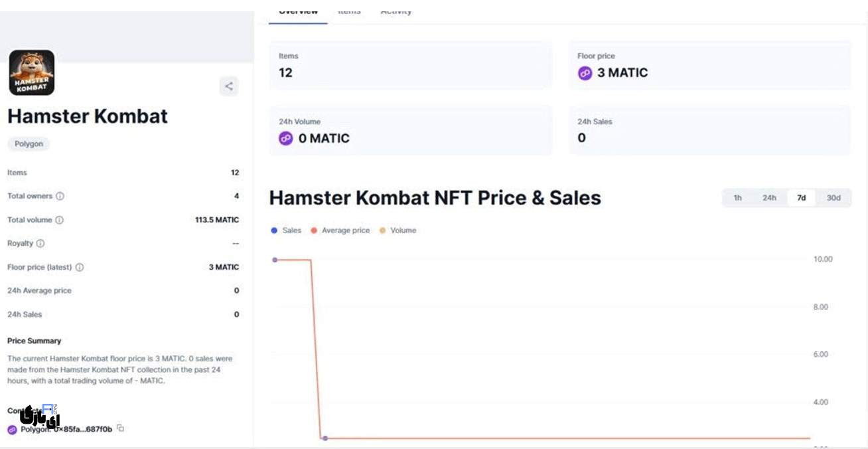Click the first data point on chart
Image resolution: width=868 pixels, height=449 pixels.
tap(275, 260)
